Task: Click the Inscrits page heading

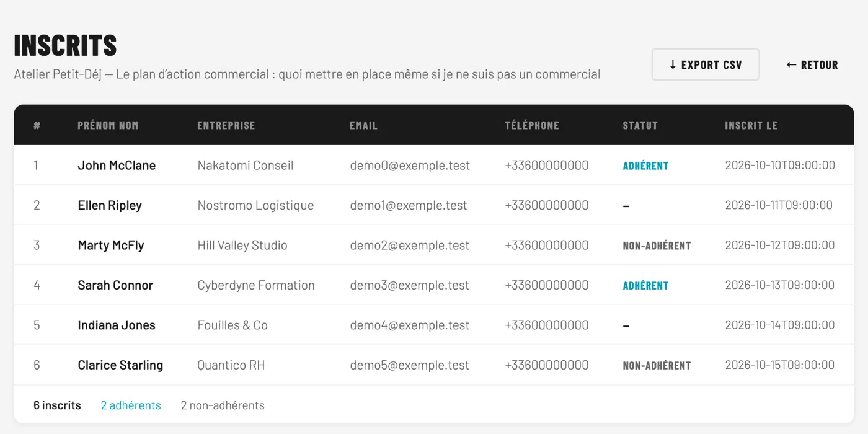Action: [66, 45]
